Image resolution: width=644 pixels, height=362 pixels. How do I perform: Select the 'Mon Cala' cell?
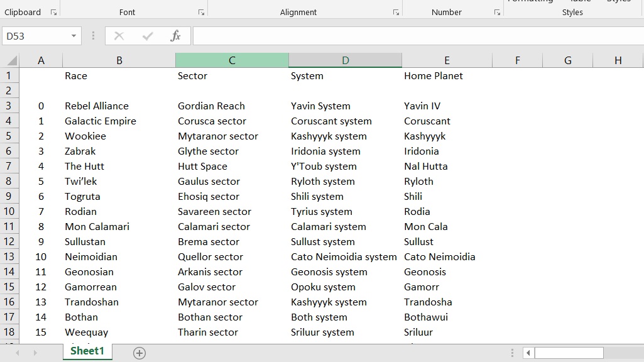point(447,226)
